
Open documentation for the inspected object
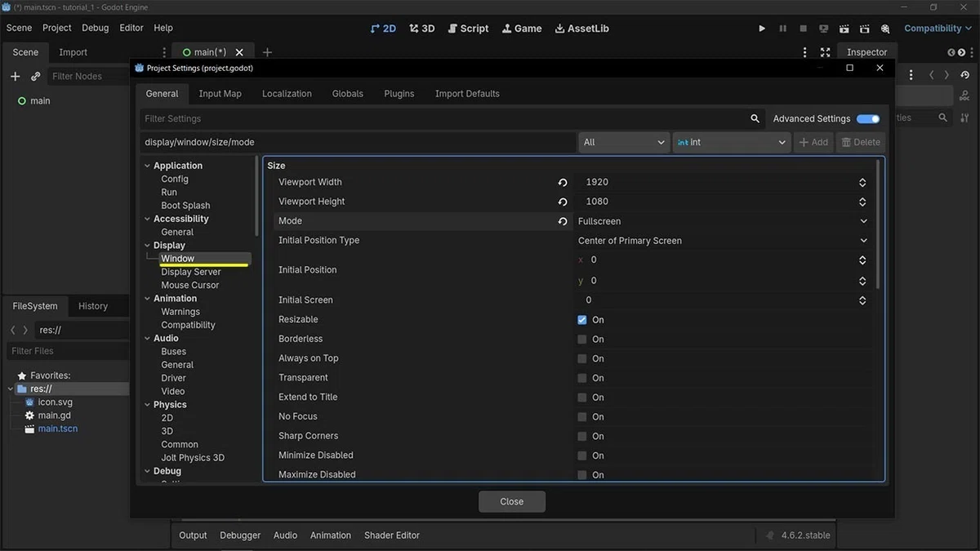pos(964,96)
